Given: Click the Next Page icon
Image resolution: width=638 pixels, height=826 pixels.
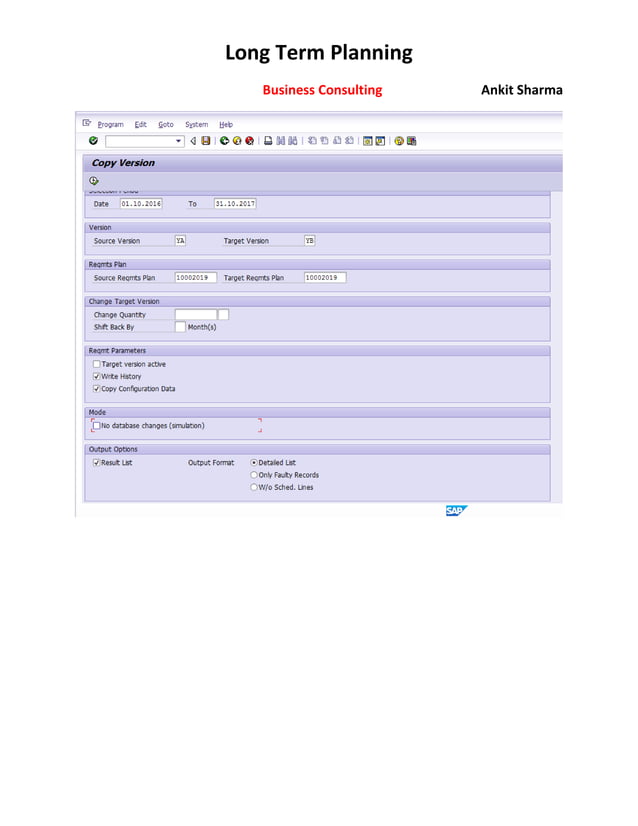Looking at the screenshot, I should click(x=337, y=141).
